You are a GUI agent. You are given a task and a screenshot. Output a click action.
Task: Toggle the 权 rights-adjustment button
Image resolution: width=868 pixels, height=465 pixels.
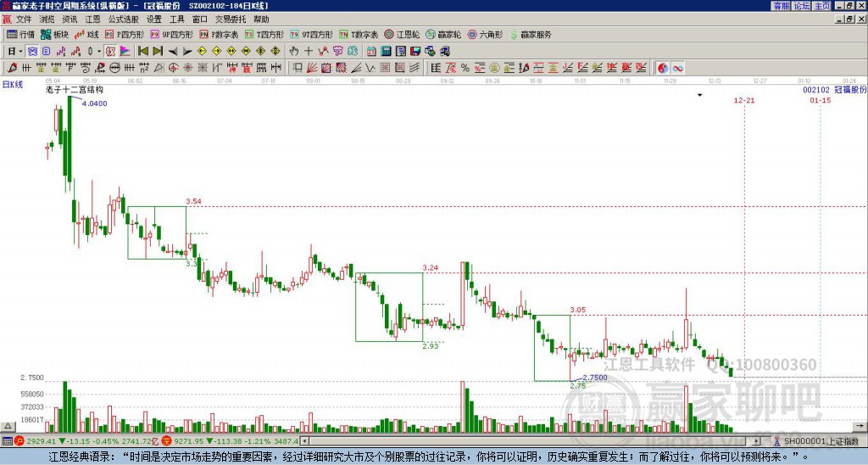click(x=110, y=52)
